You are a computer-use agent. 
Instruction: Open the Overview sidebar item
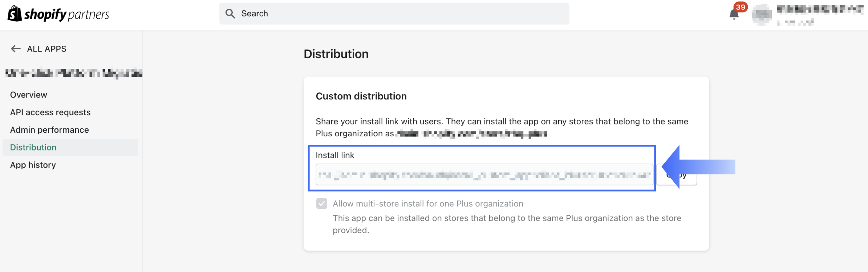point(29,95)
